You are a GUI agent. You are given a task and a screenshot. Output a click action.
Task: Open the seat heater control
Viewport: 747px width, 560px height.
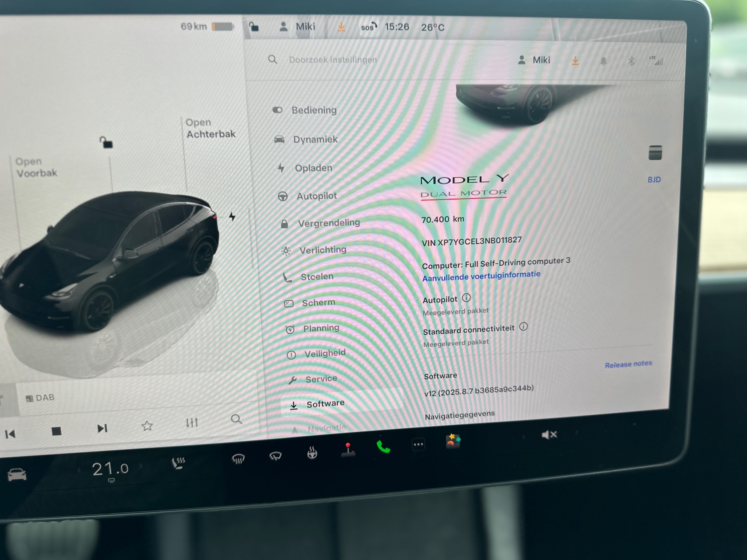(179, 463)
